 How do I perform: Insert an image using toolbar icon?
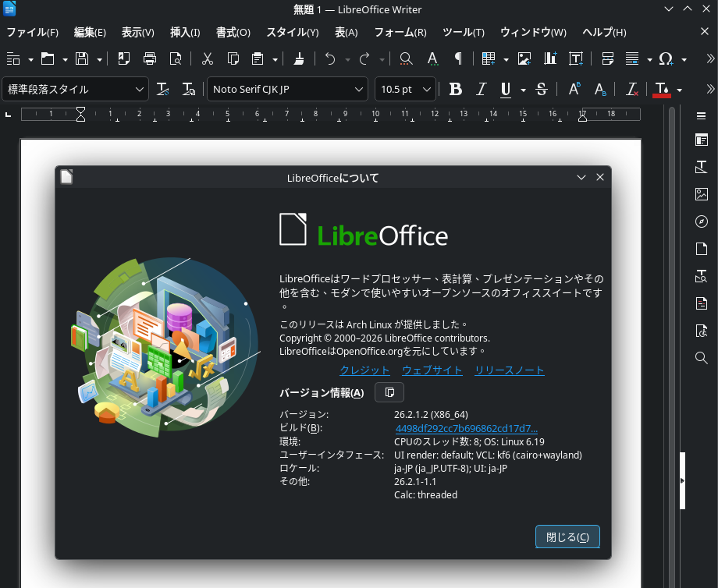point(524,58)
